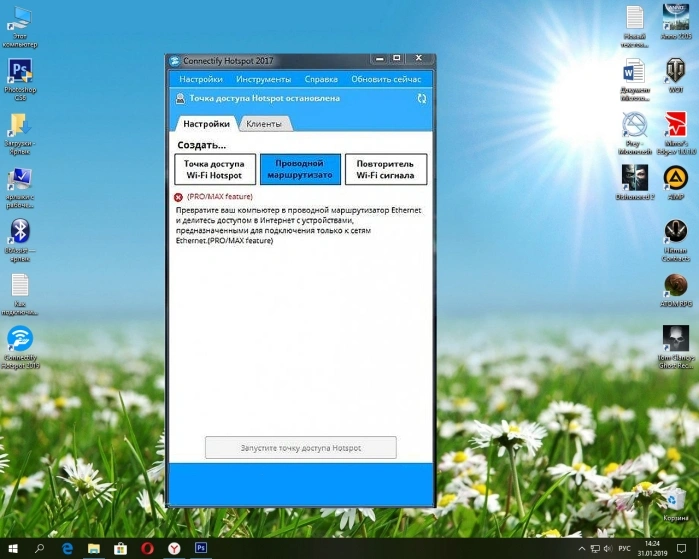Select the desktop shortcuts icon with checkmark monitor
Viewport: 699px width, 559px height.
click(20, 187)
